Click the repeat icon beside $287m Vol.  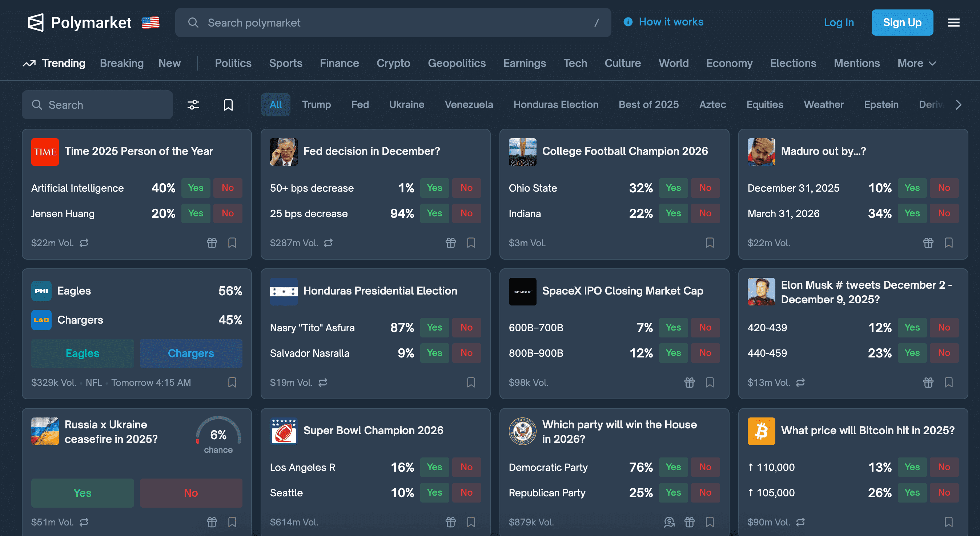[x=328, y=243]
